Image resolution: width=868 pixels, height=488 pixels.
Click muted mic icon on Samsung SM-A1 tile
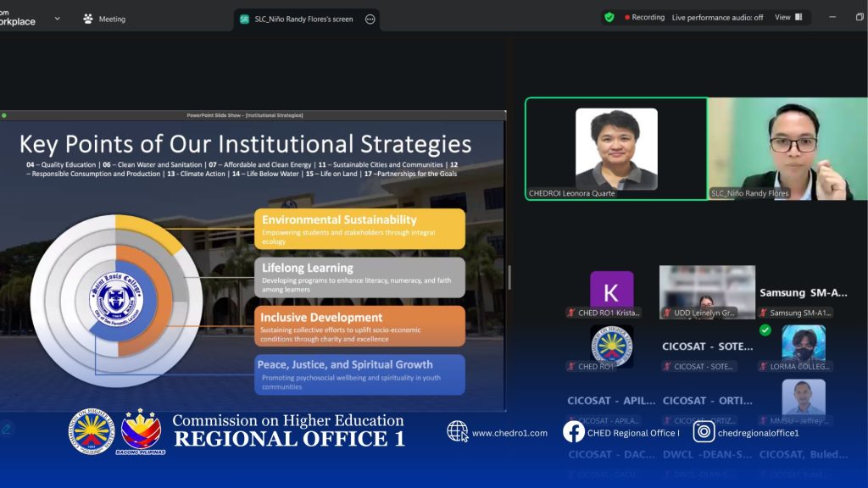763,313
